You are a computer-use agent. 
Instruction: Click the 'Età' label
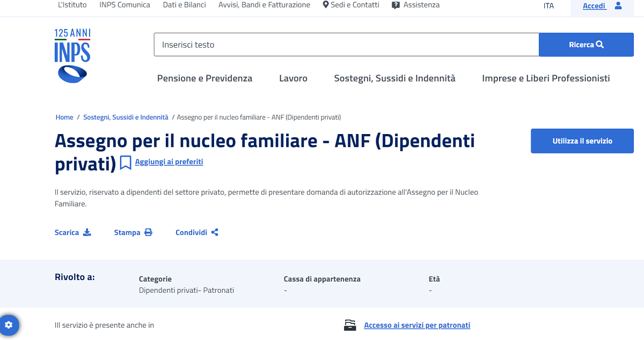(x=434, y=279)
